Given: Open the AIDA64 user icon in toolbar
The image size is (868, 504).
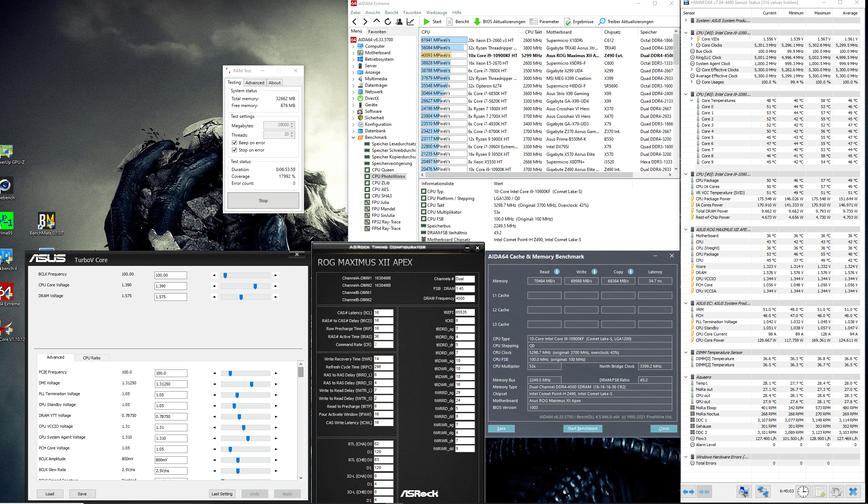Looking at the screenshot, I should pyautogui.click(x=399, y=22).
